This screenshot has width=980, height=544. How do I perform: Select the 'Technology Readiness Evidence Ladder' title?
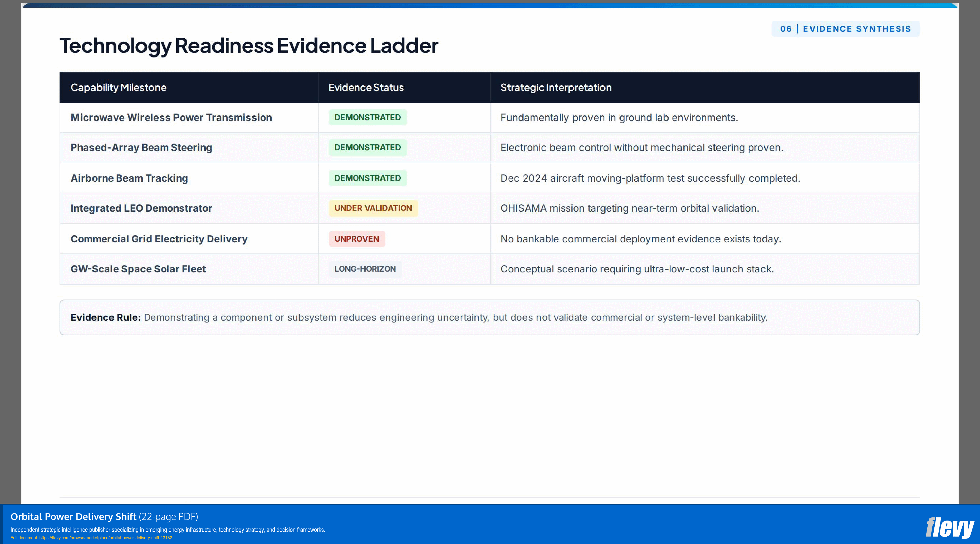pos(249,46)
